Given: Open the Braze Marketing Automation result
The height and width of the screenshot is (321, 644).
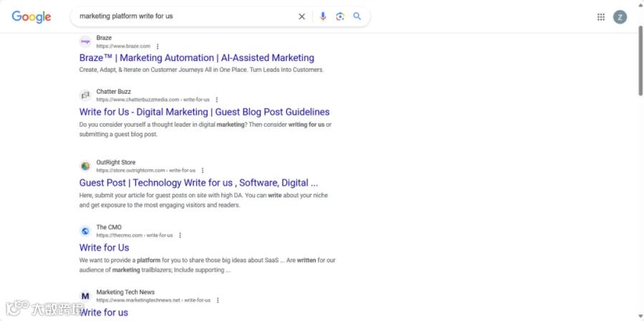Looking at the screenshot, I should tap(197, 58).
